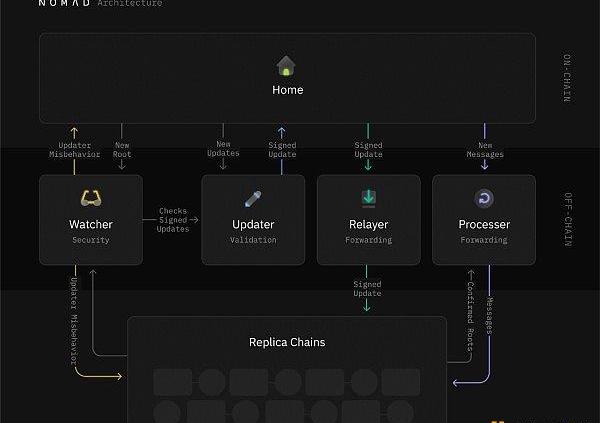Click the New Messages label
The height and width of the screenshot is (423, 600).
[x=484, y=149]
